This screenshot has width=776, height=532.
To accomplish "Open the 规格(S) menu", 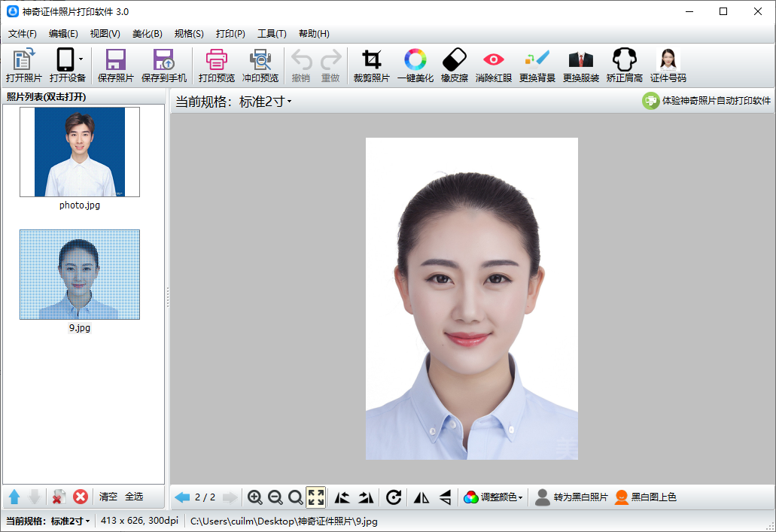I will 188,34.
